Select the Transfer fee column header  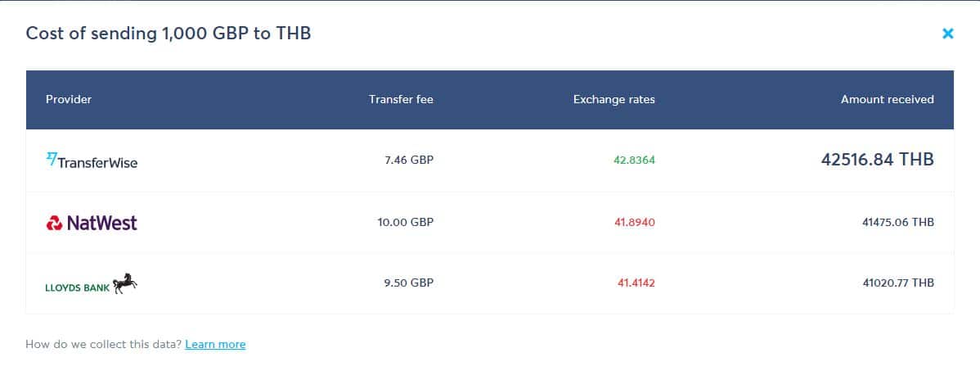pyautogui.click(x=401, y=100)
